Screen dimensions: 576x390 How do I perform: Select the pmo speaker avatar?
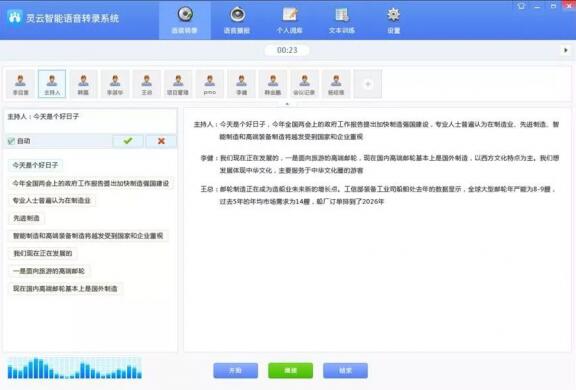[210, 84]
